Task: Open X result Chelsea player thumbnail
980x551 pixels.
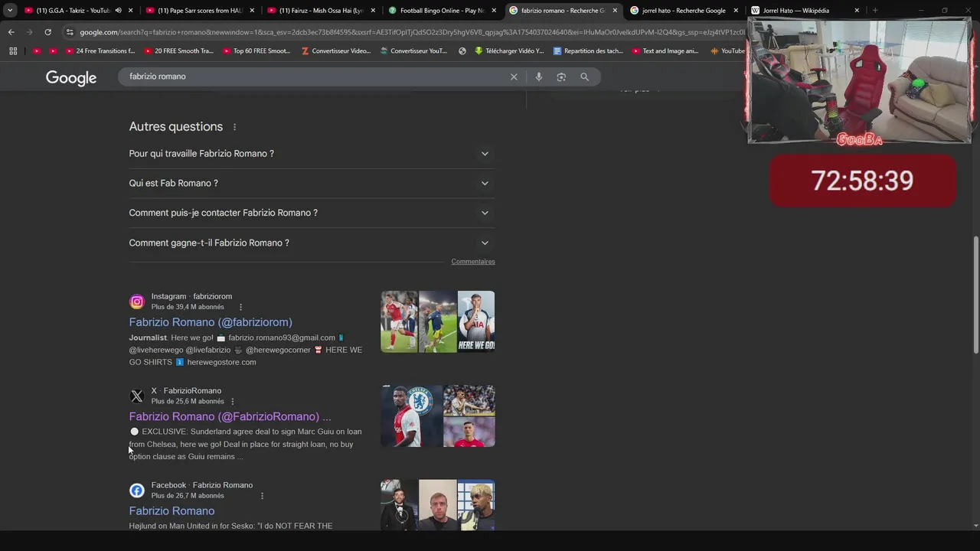Action: pyautogui.click(x=412, y=416)
